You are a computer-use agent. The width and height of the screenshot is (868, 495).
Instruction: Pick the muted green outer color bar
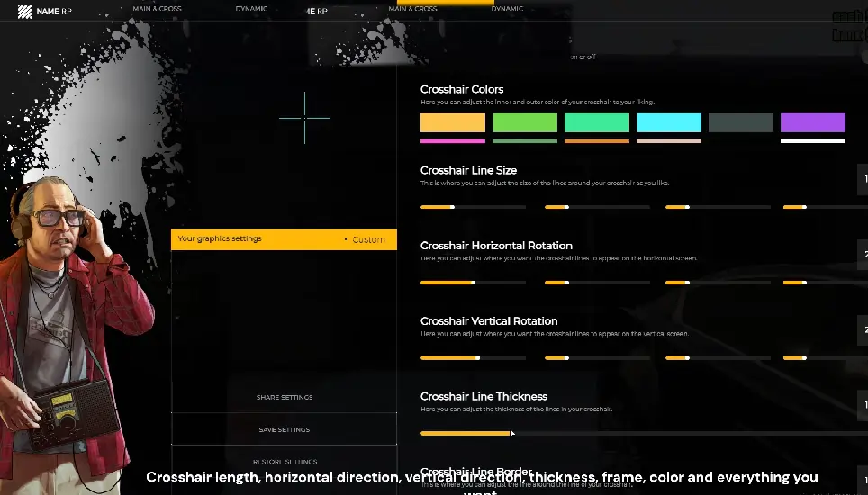pyautogui.click(x=525, y=141)
